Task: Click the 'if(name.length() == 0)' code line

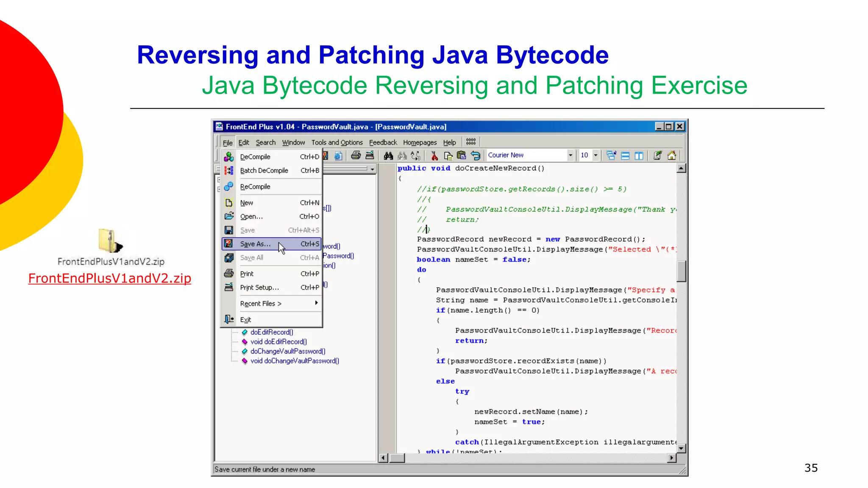Action: click(x=488, y=311)
